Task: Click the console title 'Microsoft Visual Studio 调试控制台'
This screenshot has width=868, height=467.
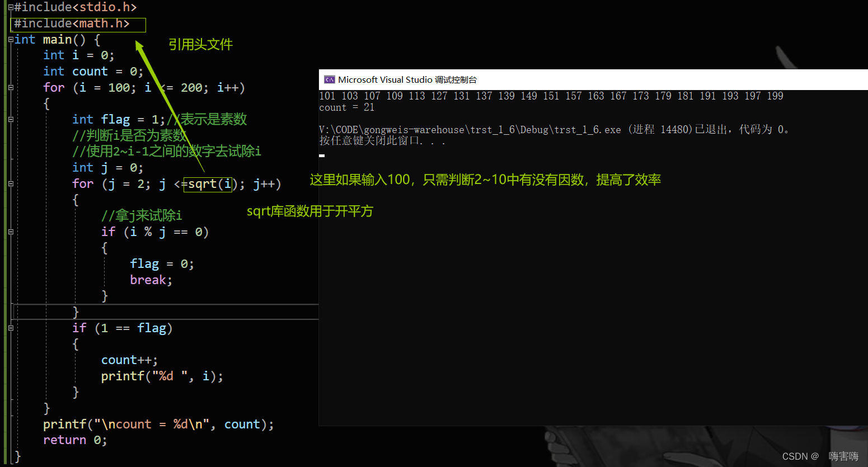Action: coord(407,80)
